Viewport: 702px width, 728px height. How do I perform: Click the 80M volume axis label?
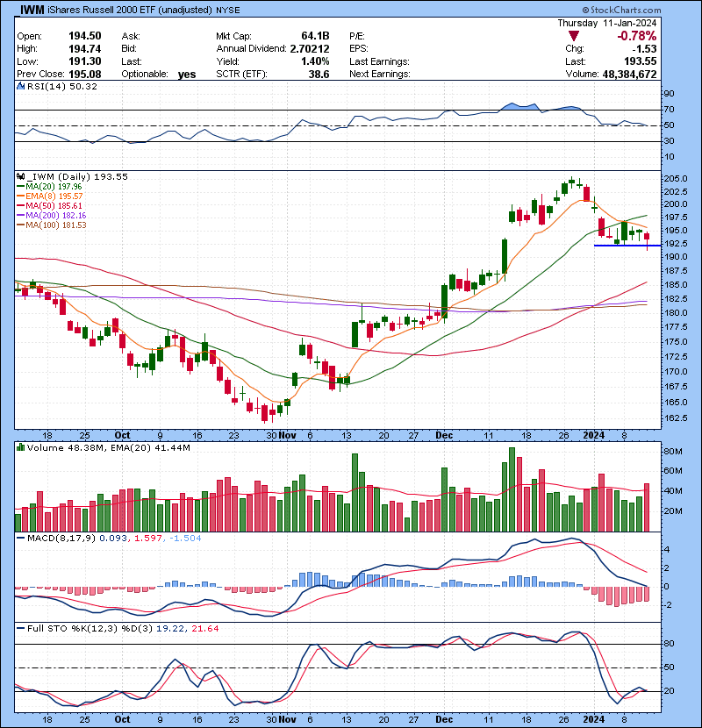click(x=673, y=452)
